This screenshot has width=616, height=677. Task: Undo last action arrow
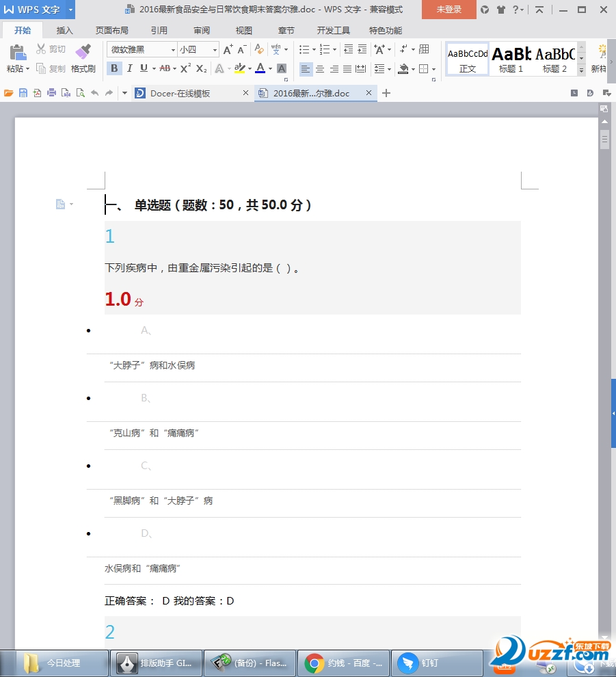coord(94,93)
